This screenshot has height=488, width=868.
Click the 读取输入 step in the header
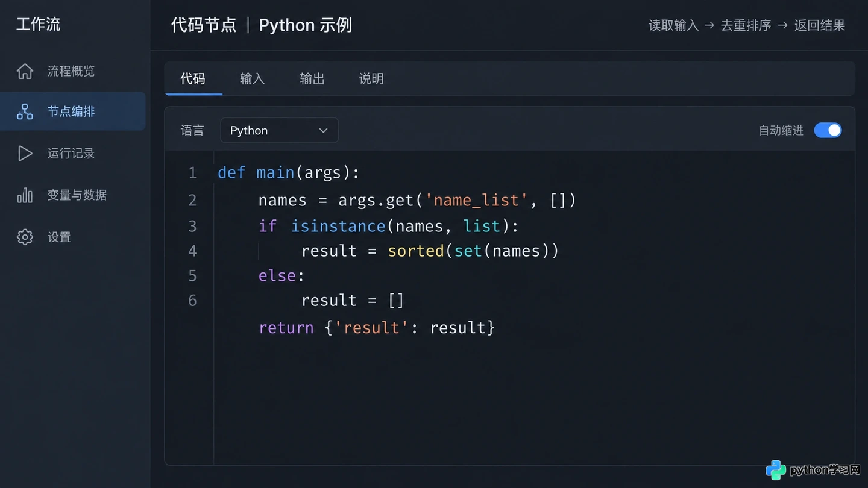673,25
